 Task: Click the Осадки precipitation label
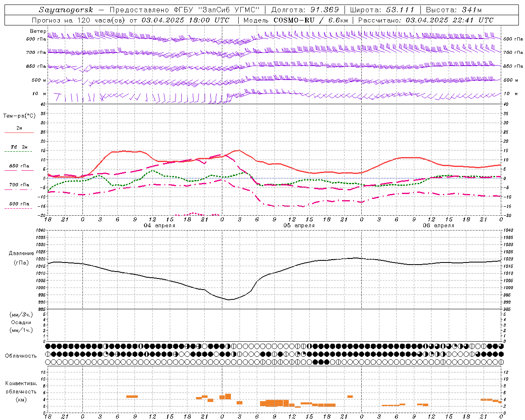point(21,322)
